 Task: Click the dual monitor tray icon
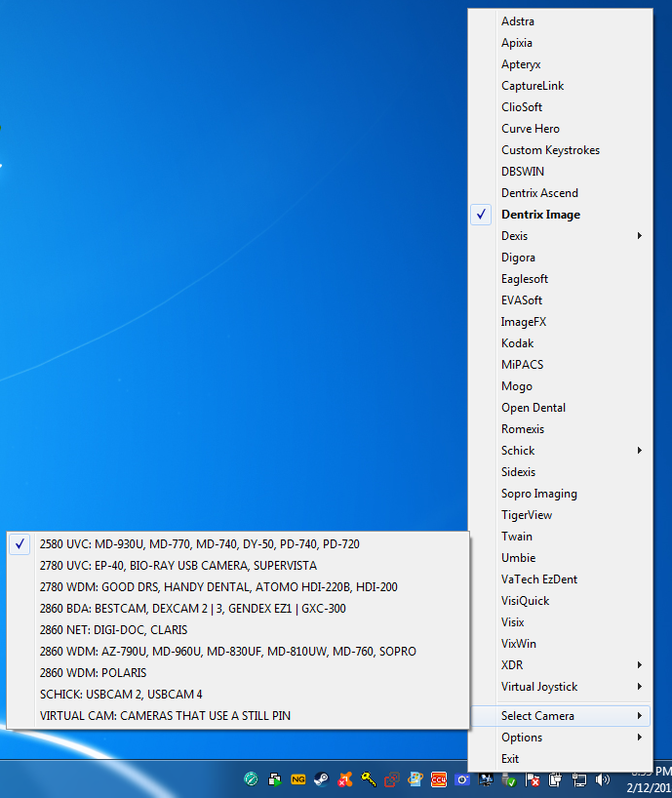coord(486,779)
